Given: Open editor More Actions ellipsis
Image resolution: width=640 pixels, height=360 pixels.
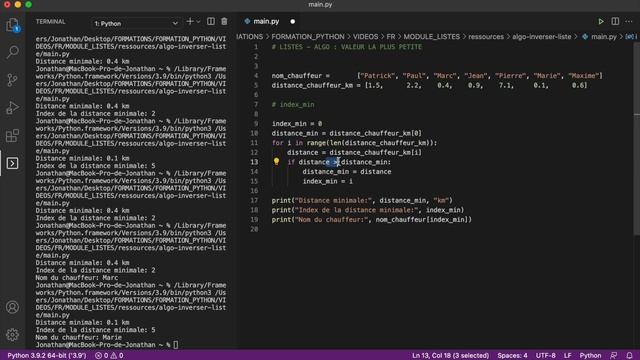Looking at the screenshot, I should 629,22.
